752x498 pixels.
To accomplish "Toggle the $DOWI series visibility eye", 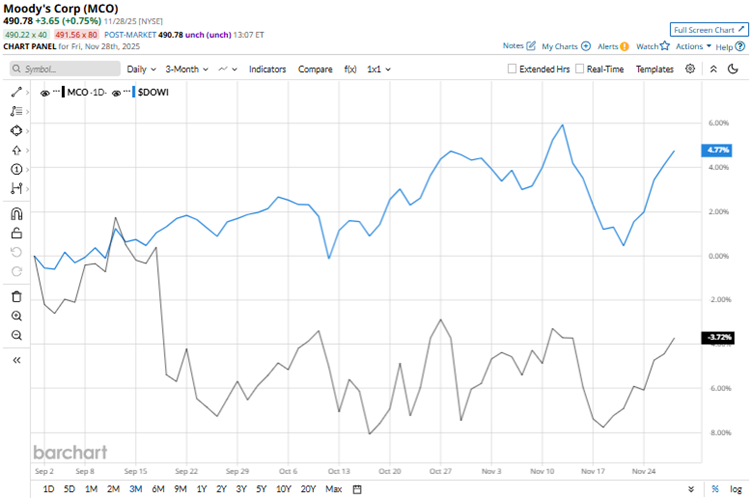I will (116, 93).
